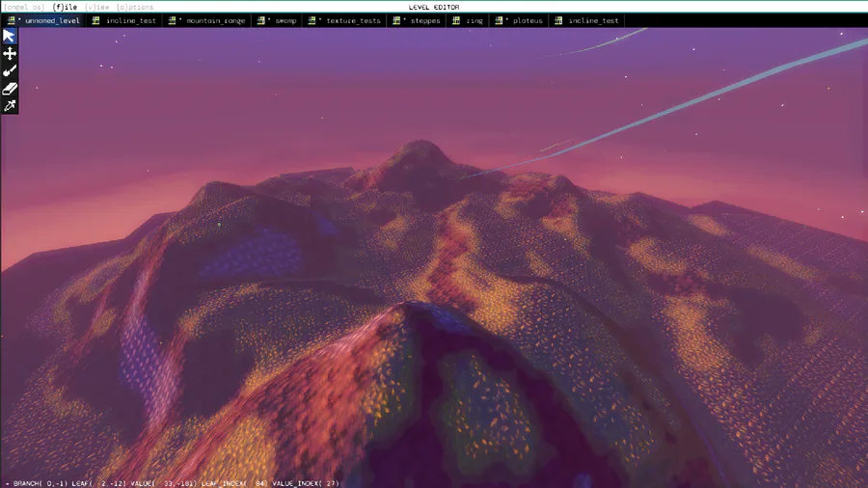Select the paint brush tool
Viewport: 868px width, 488px height.
click(10, 70)
